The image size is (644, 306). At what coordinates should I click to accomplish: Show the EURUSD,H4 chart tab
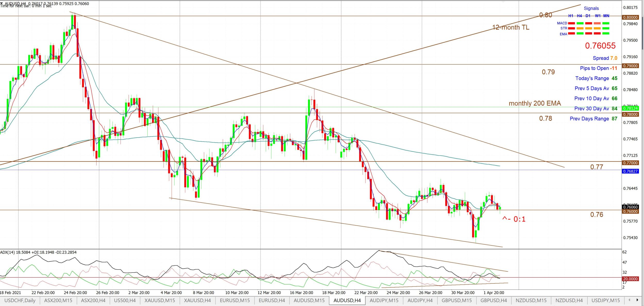coord(272,300)
